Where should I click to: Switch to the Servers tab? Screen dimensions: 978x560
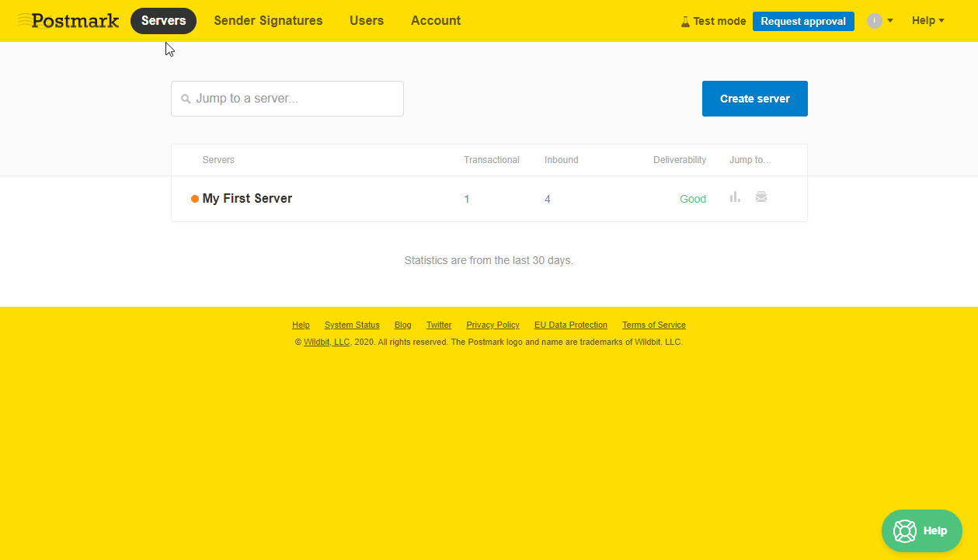point(163,21)
